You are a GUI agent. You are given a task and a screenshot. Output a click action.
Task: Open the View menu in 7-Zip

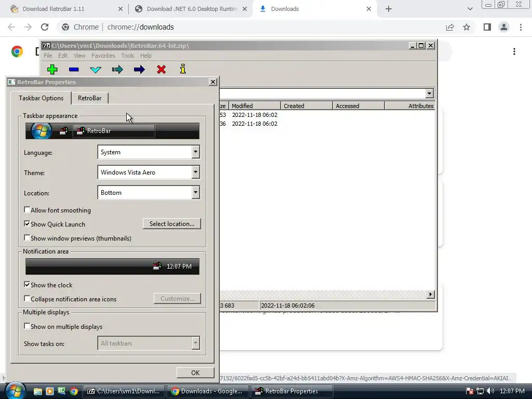[x=79, y=56]
